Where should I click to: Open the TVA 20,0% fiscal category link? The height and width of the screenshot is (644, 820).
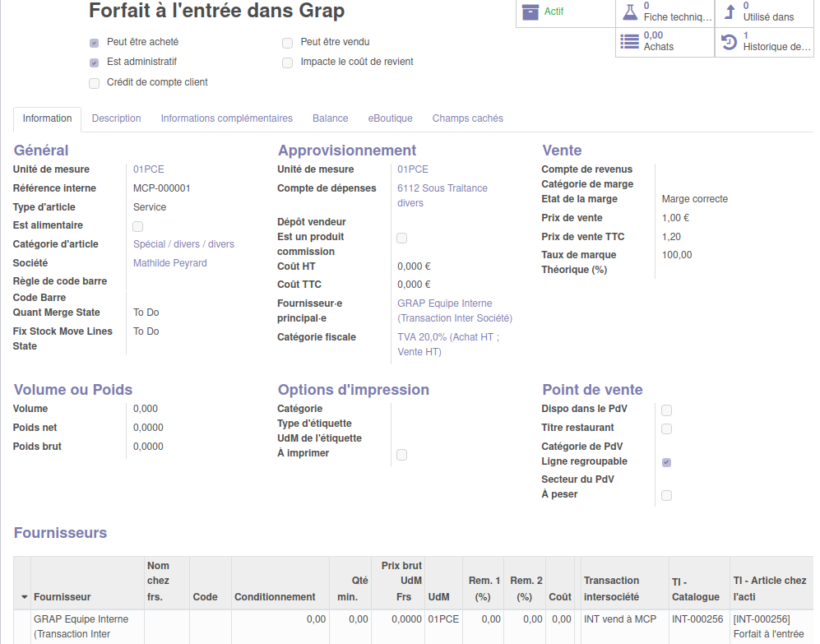pos(447,345)
